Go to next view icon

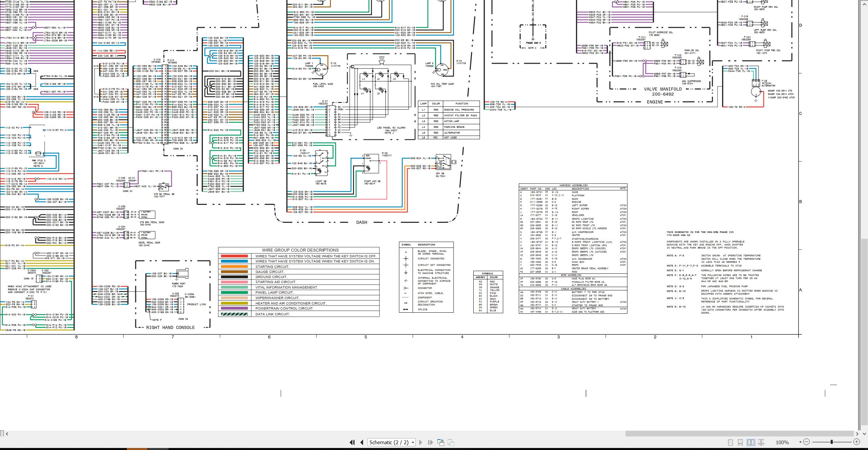click(x=451, y=442)
